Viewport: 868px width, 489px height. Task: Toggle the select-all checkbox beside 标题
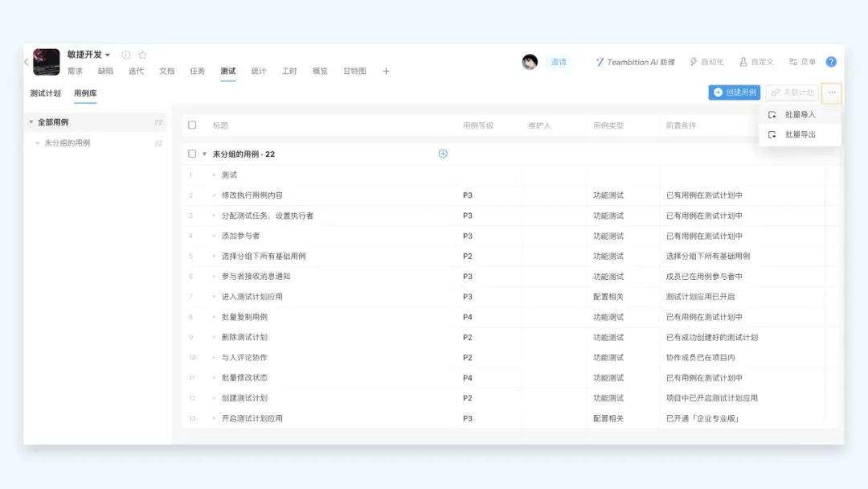tap(192, 125)
